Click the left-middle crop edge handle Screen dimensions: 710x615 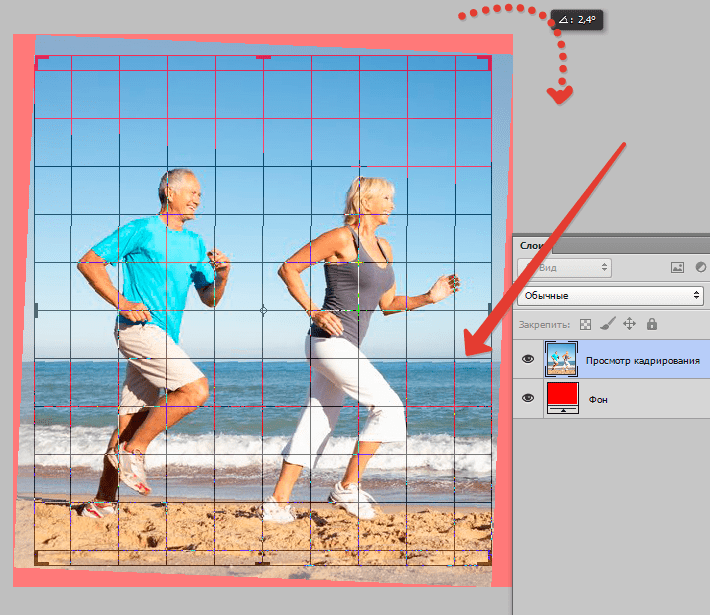pos(36,311)
